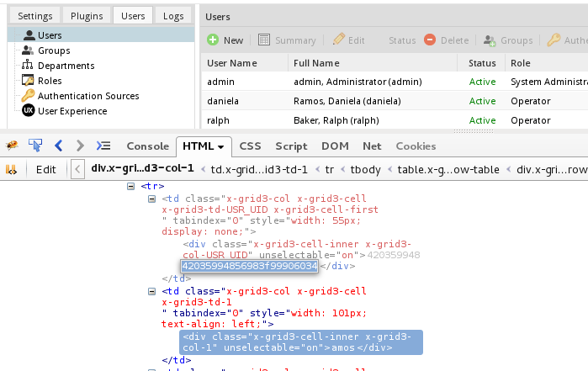Viewport: 588px width, 371px height.
Task: Click the Summary toolbar button
Action: (x=287, y=40)
